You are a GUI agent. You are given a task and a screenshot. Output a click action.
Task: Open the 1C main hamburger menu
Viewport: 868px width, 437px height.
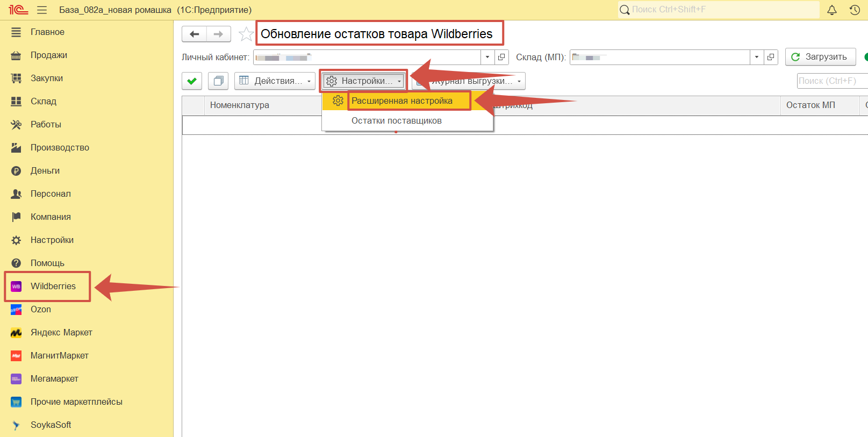(x=42, y=10)
